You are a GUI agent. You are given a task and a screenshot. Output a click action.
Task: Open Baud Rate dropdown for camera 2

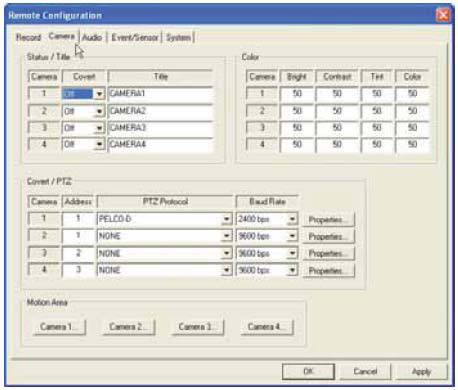coord(292,236)
